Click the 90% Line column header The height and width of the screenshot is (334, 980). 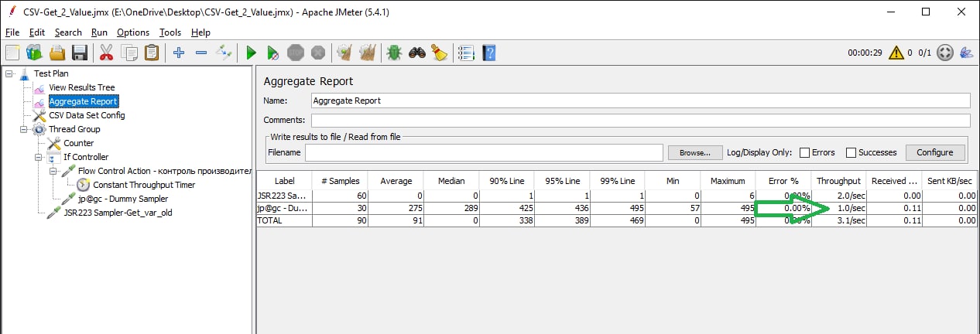click(506, 181)
